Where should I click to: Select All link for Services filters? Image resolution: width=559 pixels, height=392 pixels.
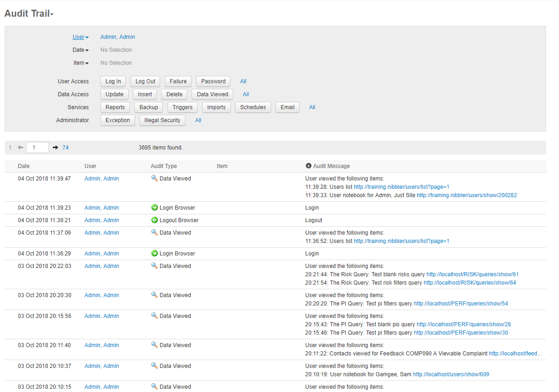click(312, 107)
